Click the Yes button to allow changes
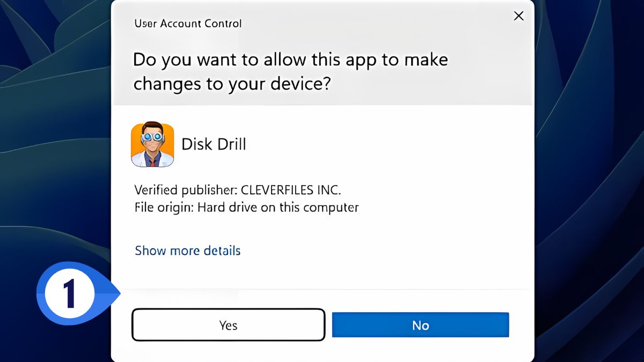 228,325
